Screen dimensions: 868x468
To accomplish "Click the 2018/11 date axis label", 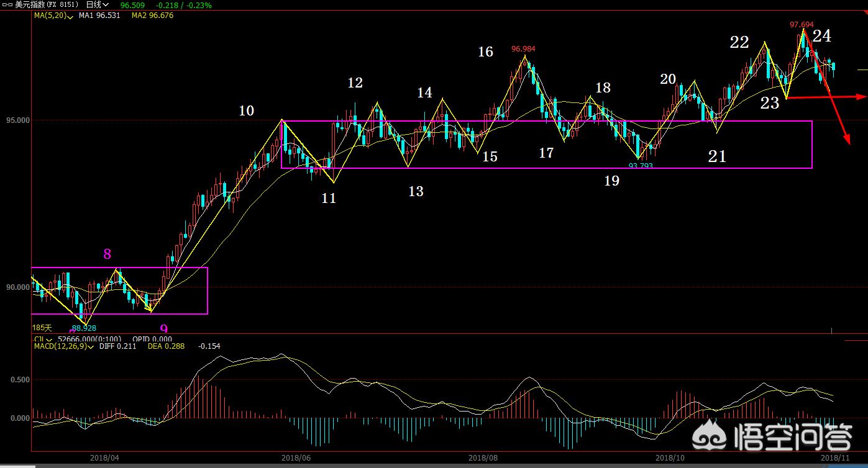I will (x=834, y=457).
